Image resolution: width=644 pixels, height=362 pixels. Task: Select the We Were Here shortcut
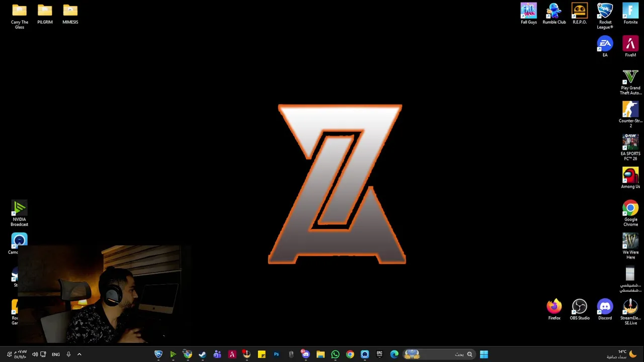point(630,246)
